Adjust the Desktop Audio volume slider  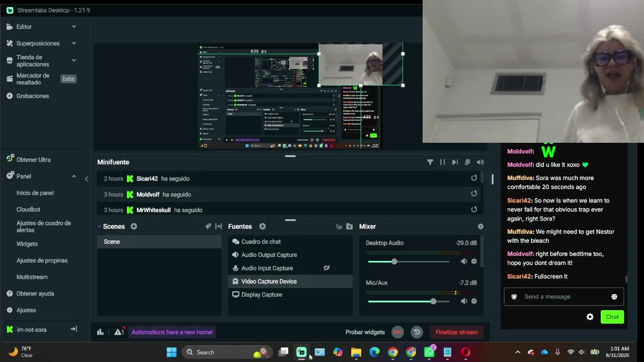coord(409,261)
